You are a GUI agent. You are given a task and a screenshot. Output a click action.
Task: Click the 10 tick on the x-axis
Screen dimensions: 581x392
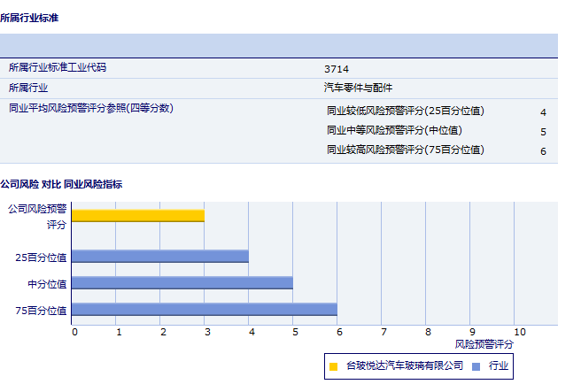519,332
